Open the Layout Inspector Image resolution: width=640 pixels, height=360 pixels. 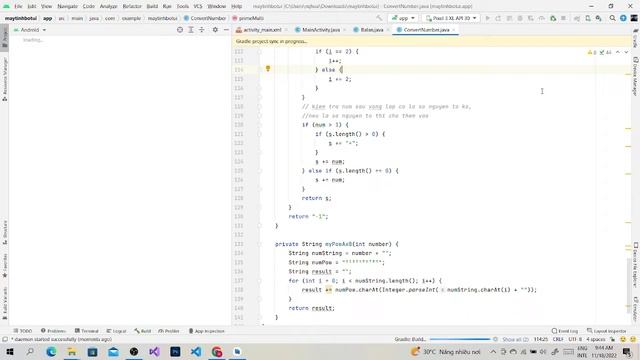[607, 331]
